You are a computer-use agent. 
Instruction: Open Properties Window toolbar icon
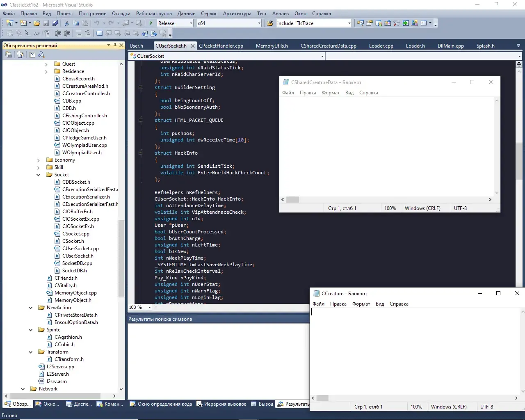coord(370,23)
